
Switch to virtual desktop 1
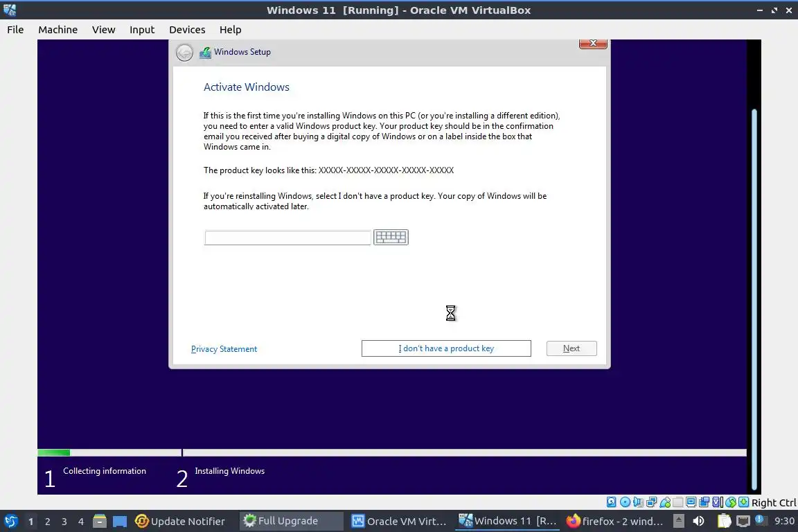pyautogui.click(x=31, y=522)
